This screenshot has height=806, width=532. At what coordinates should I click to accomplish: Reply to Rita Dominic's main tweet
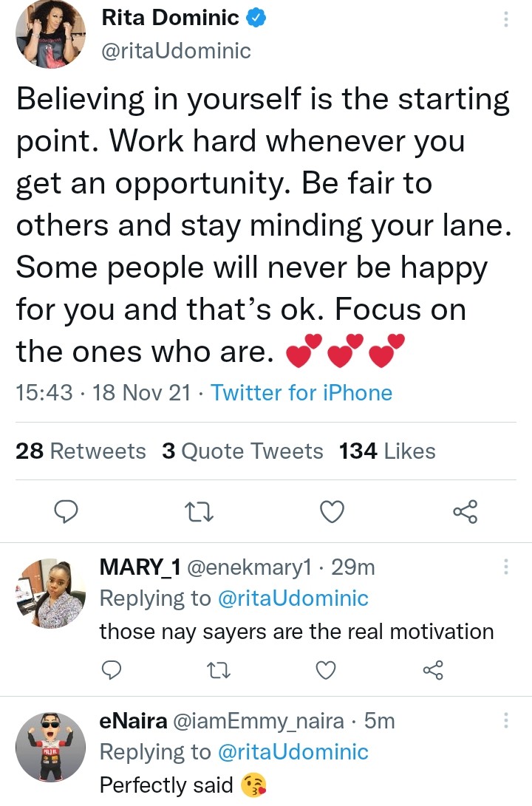pyautogui.click(x=67, y=511)
